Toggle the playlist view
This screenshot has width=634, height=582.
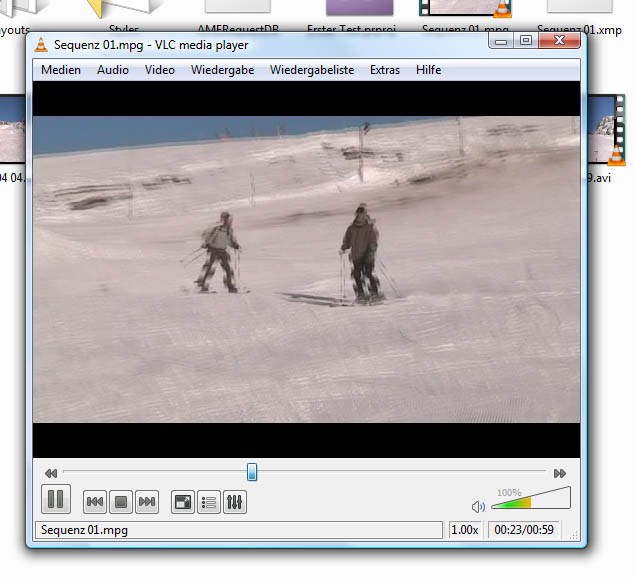coord(209,502)
